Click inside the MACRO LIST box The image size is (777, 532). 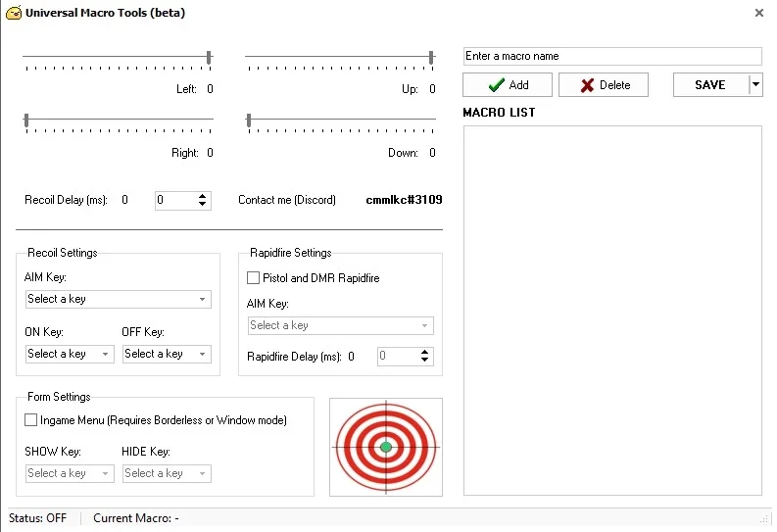[612, 311]
